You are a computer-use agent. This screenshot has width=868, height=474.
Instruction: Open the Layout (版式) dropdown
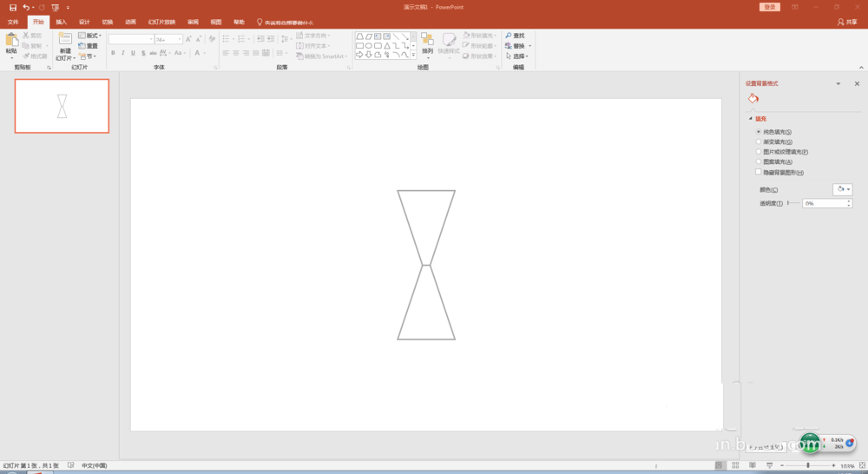click(x=89, y=36)
